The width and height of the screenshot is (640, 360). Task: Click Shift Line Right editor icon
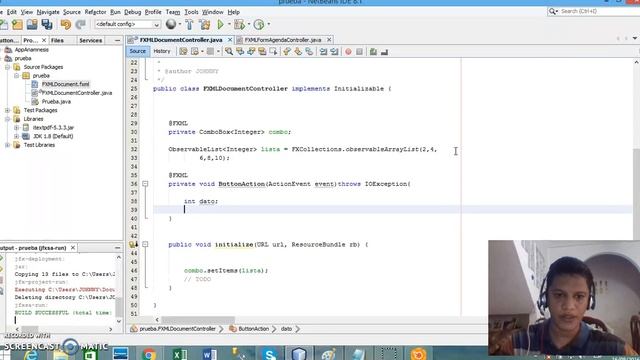334,51
